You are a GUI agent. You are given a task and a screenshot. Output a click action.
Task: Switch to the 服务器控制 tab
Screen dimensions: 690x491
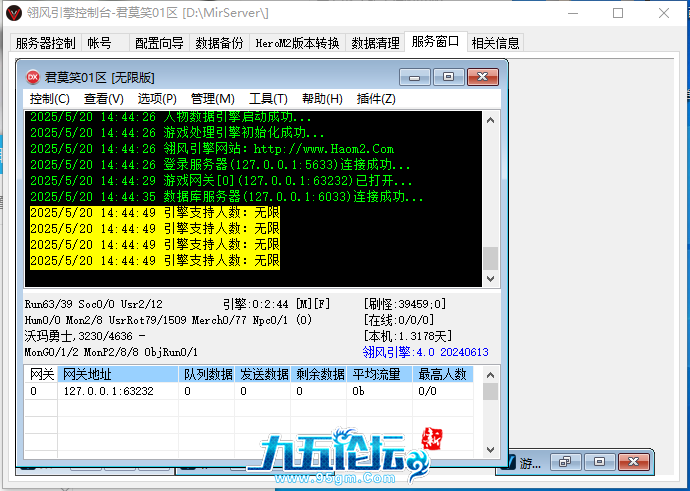[x=45, y=43]
